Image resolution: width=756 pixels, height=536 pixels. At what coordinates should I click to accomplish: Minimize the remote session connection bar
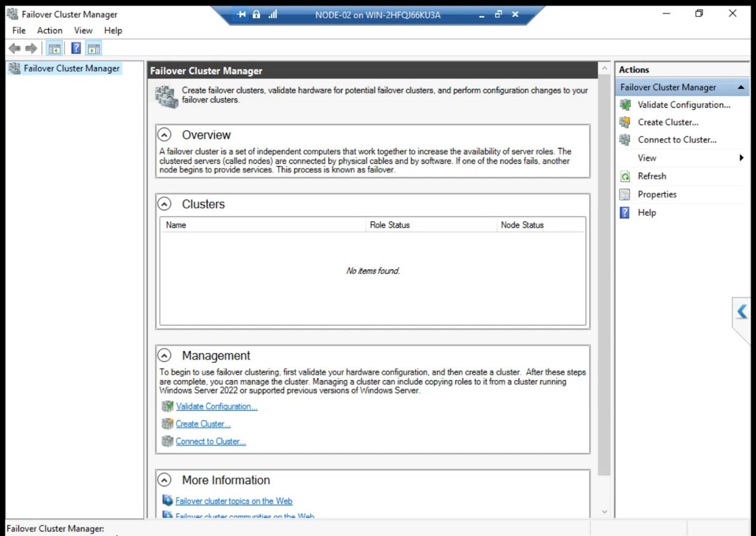pos(481,15)
